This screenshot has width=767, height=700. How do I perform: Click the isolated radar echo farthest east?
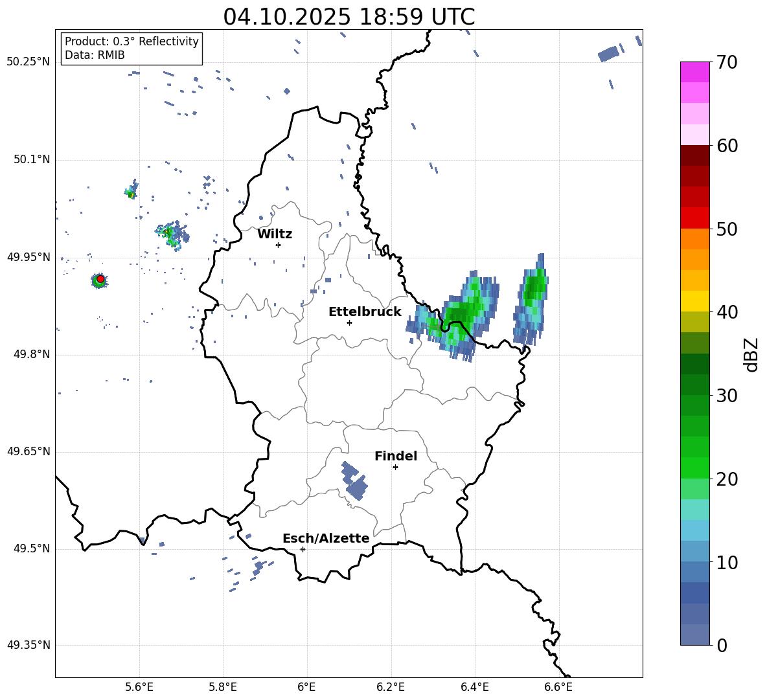click(531, 299)
